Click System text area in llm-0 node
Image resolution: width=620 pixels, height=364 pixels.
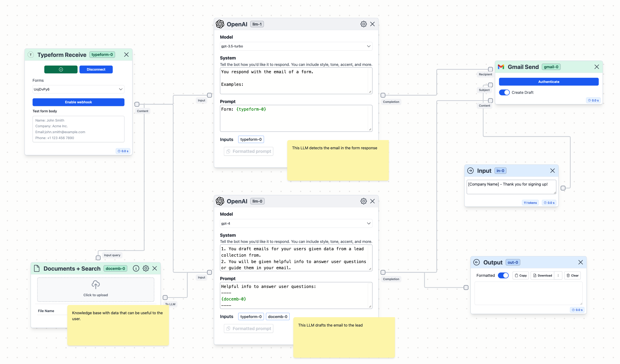click(x=296, y=258)
